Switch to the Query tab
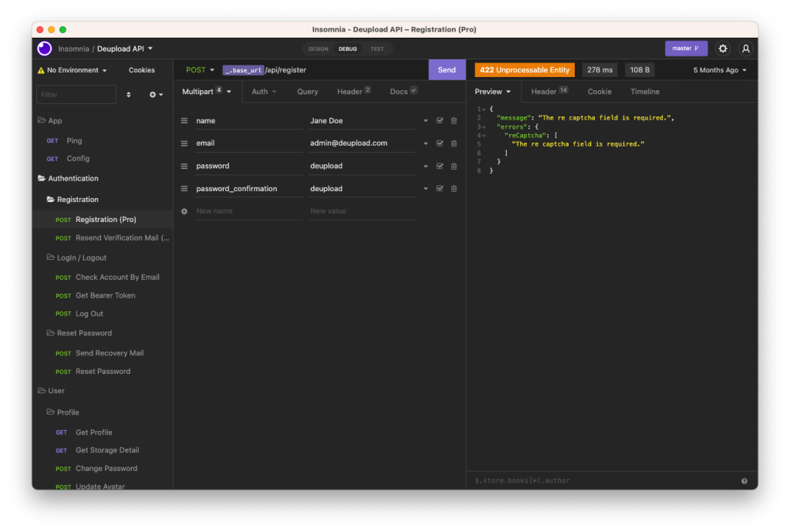The width and height of the screenshot is (790, 532). click(307, 92)
